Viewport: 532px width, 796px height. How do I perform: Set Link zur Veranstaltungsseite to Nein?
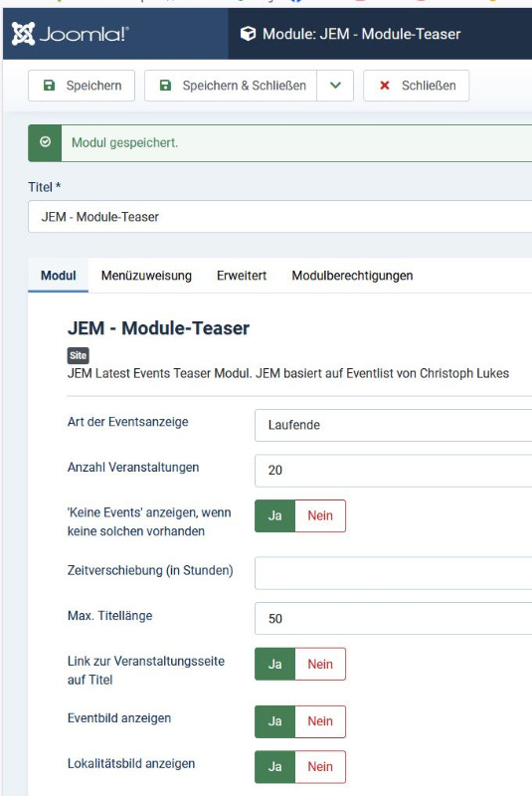click(320, 664)
